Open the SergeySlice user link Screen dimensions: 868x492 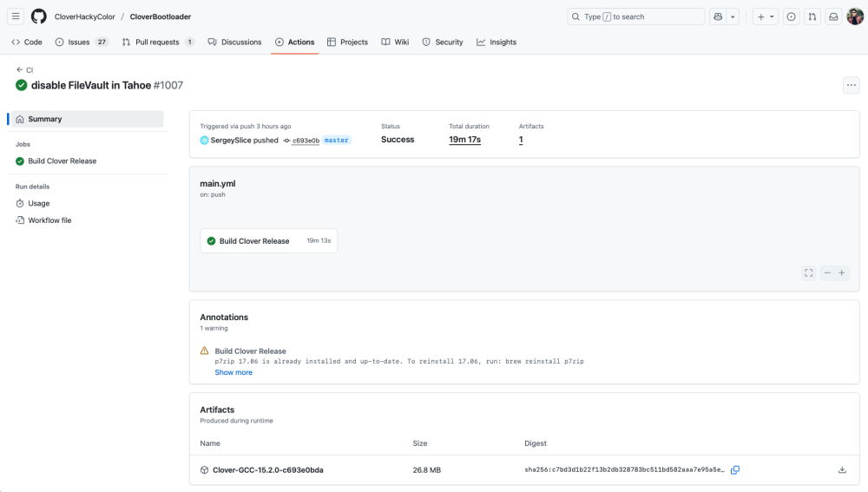pos(231,140)
